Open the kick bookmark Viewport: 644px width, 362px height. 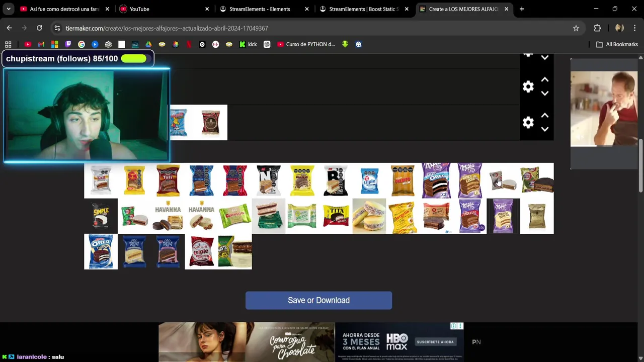(248, 44)
